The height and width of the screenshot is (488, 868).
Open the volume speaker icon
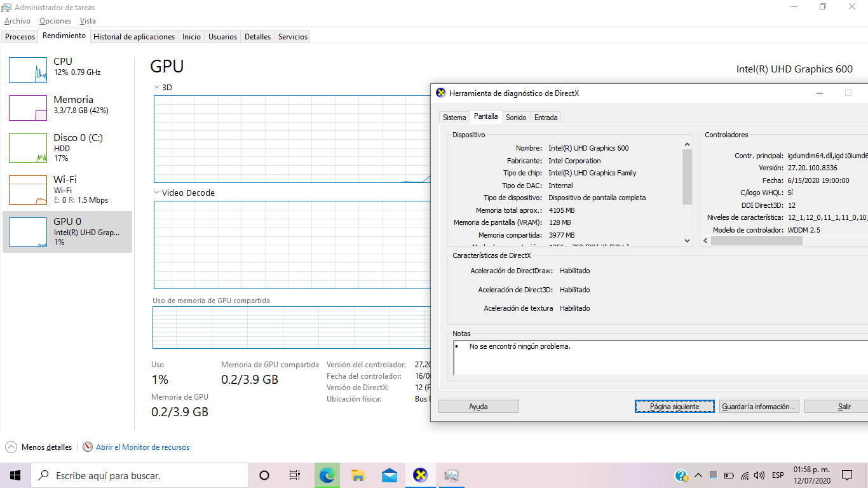click(x=759, y=475)
